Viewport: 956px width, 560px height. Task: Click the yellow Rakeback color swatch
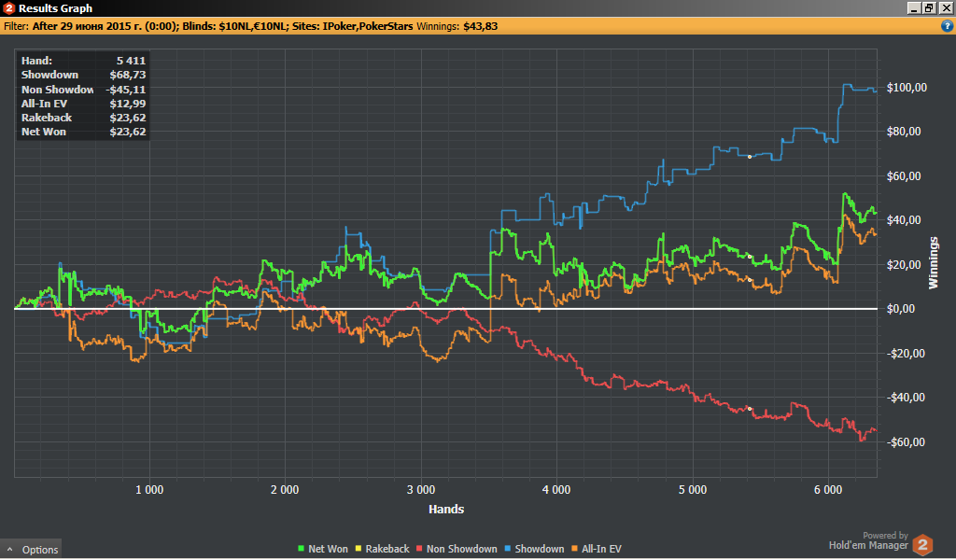[358, 549]
